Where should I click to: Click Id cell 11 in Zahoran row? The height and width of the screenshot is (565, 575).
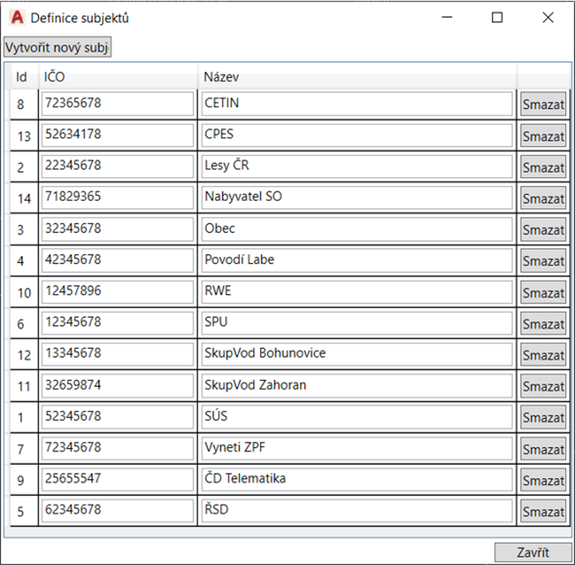24,386
